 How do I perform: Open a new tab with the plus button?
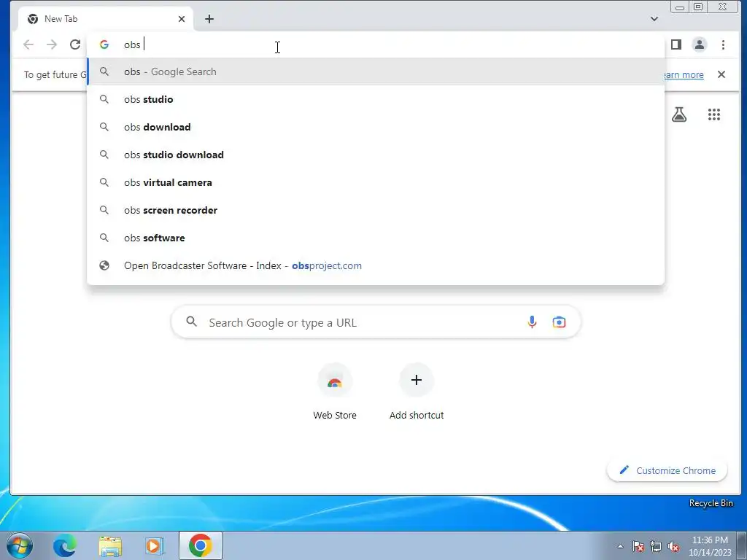pyautogui.click(x=209, y=19)
